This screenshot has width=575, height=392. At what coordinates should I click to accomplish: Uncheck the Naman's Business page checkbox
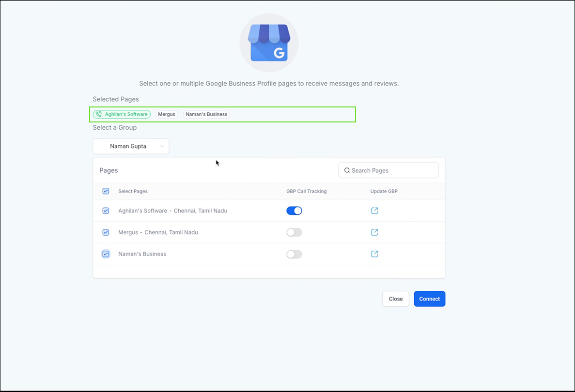click(x=106, y=254)
